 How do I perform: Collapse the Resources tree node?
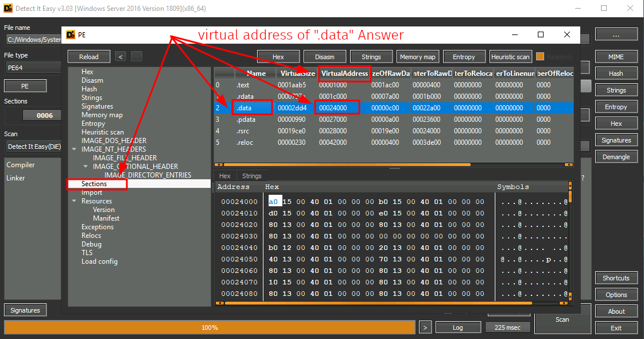[x=75, y=201]
